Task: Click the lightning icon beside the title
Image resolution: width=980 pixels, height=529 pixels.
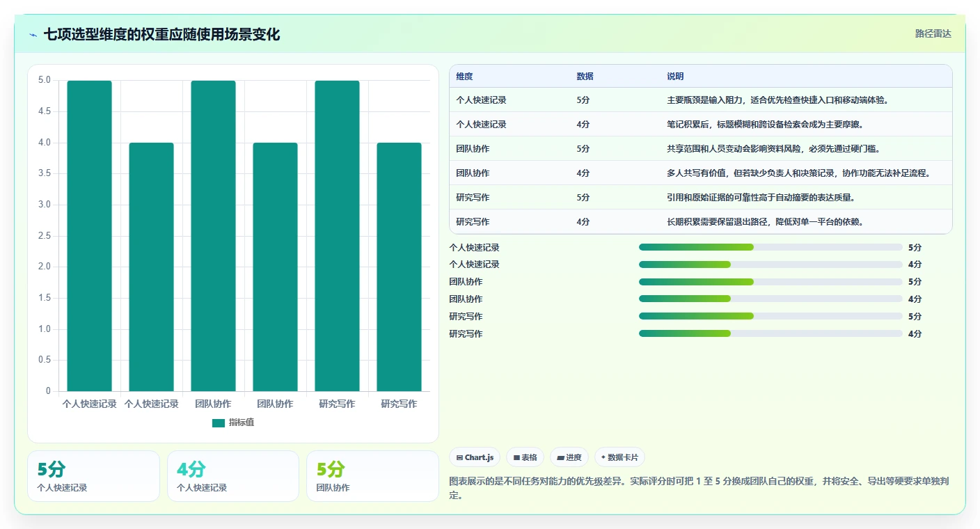Action: (x=33, y=35)
